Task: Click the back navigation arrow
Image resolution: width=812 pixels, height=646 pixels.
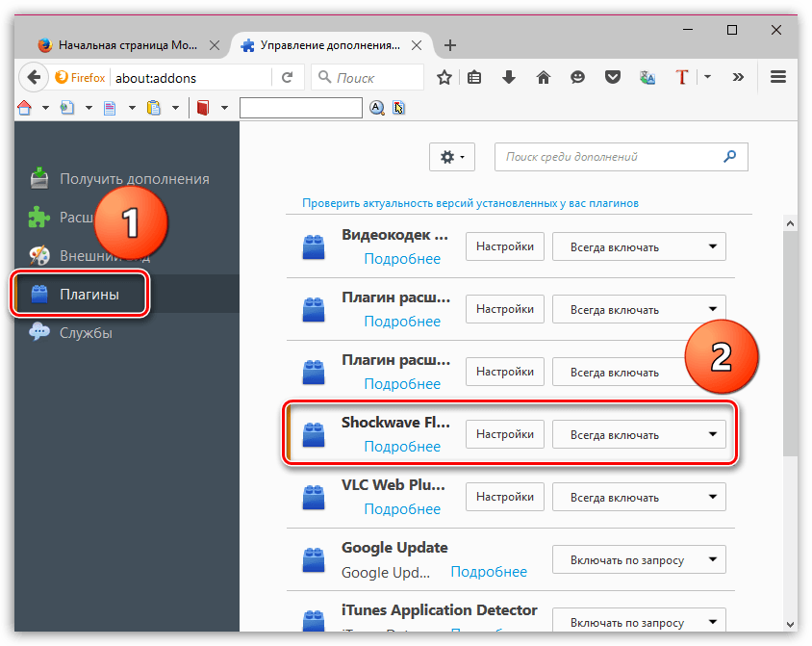Action: pyautogui.click(x=33, y=77)
